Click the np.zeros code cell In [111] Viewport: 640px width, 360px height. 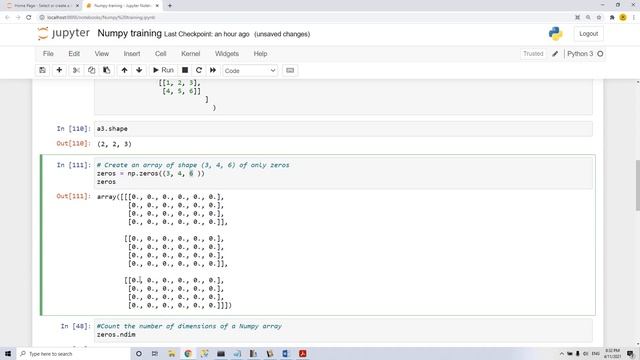coord(343,173)
